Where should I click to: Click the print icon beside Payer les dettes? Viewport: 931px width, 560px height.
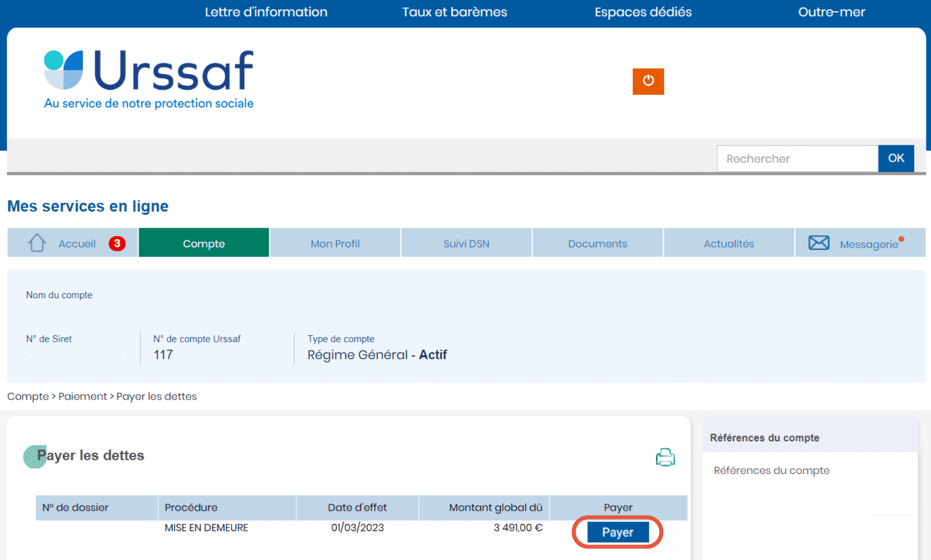pos(665,457)
